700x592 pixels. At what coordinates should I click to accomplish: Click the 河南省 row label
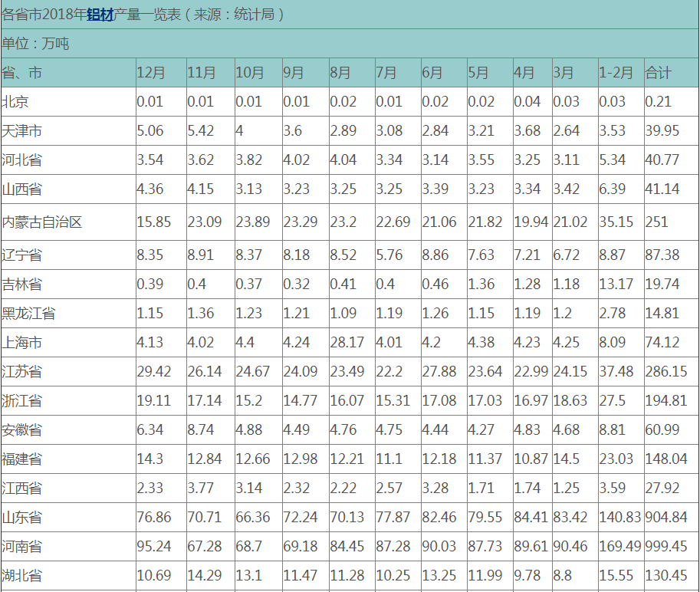(22, 547)
